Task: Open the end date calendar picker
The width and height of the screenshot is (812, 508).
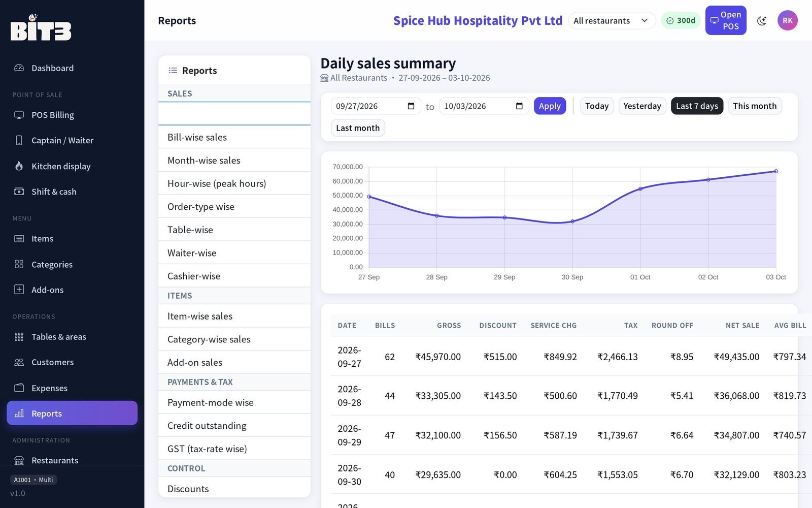Action: click(519, 106)
